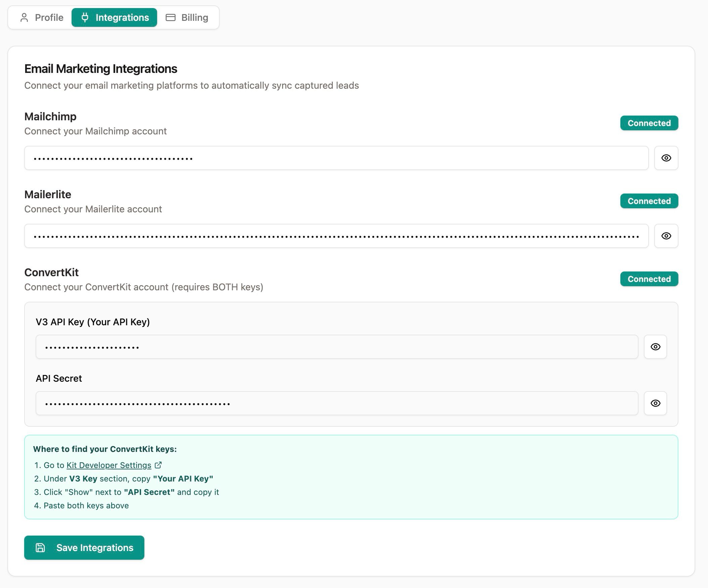Switch to the Integrations tab
This screenshot has width=708, height=588.
click(x=114, y=17)
